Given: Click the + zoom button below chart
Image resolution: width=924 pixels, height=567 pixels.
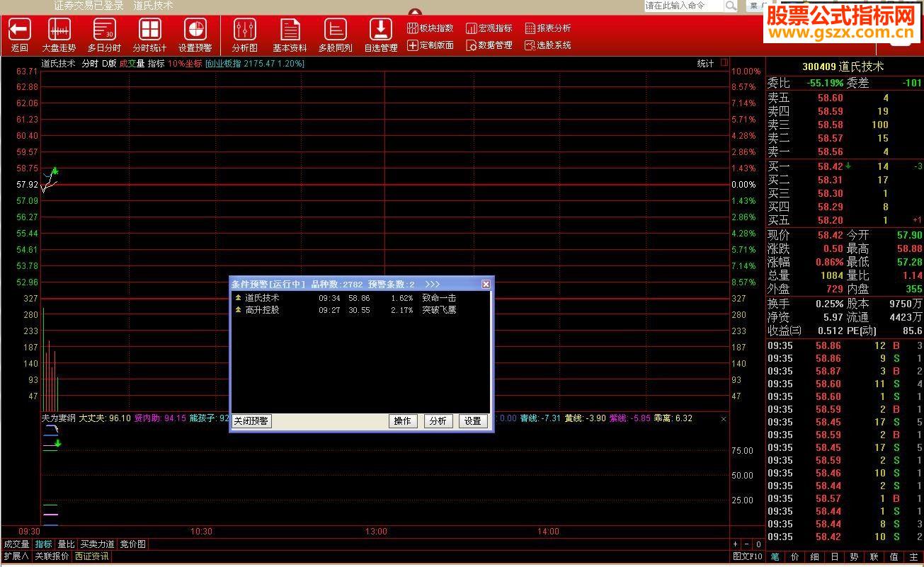Looking at the screenshot, I should [736, 544].
